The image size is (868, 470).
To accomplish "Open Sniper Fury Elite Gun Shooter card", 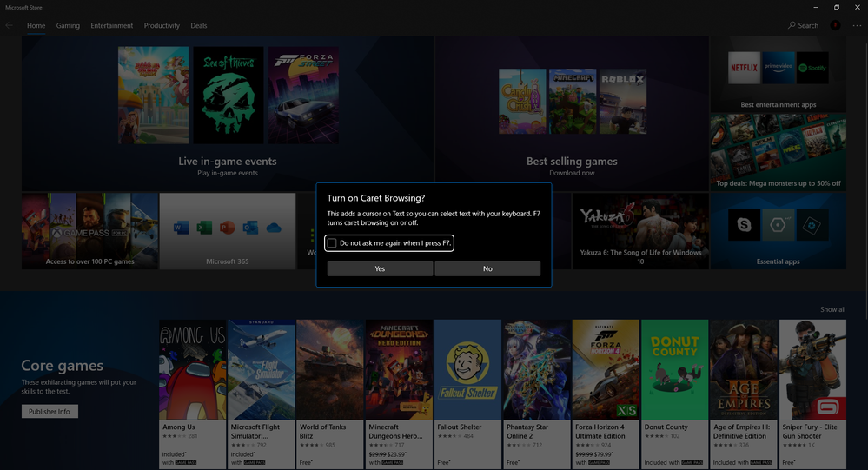I will click(x=812, y=394).
